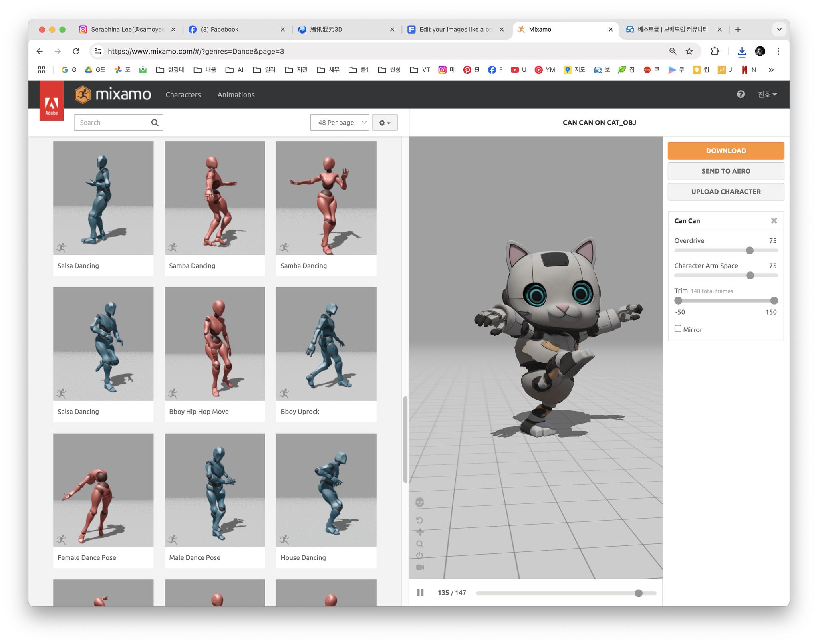Click the Trim slider left handle

tap(678, 301)
